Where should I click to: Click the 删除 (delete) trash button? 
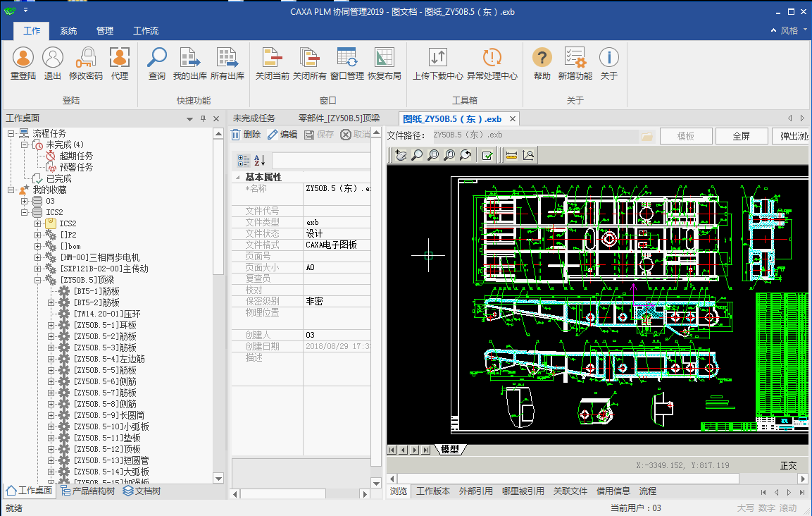click(x=246, y=135)
